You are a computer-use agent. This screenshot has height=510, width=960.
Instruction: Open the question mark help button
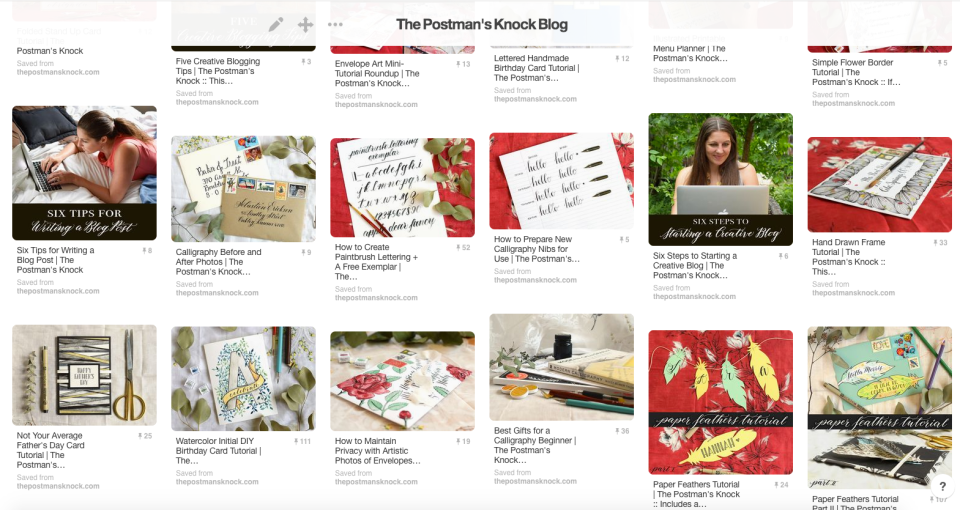coord(942,487)
